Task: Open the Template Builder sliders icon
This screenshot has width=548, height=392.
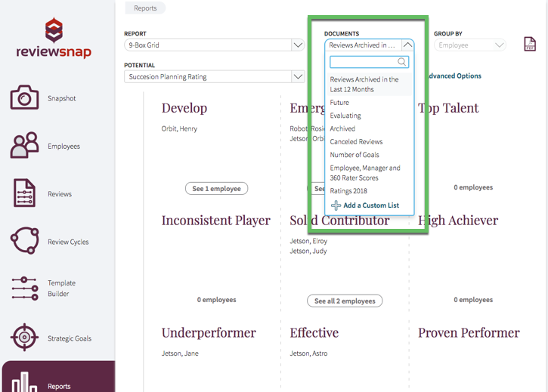Action: point(24,289)
